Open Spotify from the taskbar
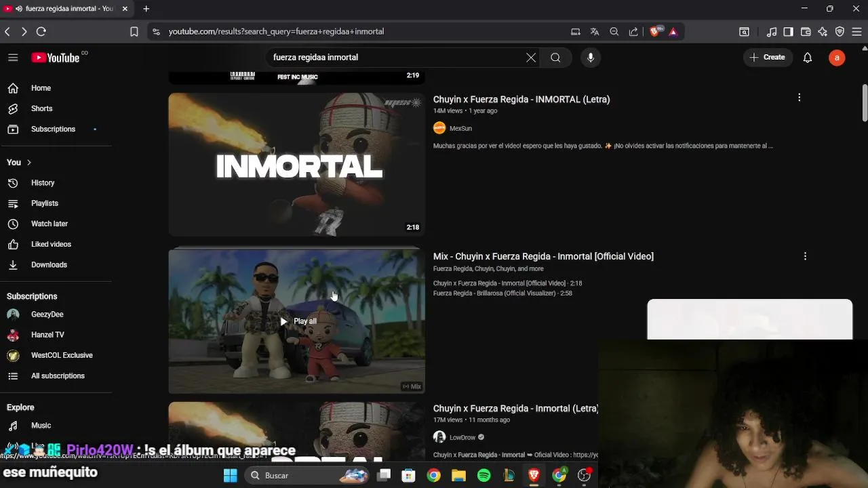Image resolution: width=868 pixels, height=488 pixels. click(484, 476)
